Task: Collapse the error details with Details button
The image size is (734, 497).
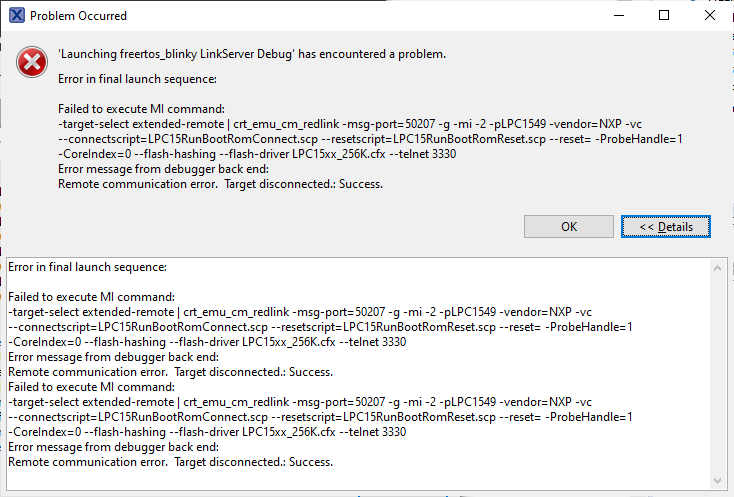Action: 665,227
